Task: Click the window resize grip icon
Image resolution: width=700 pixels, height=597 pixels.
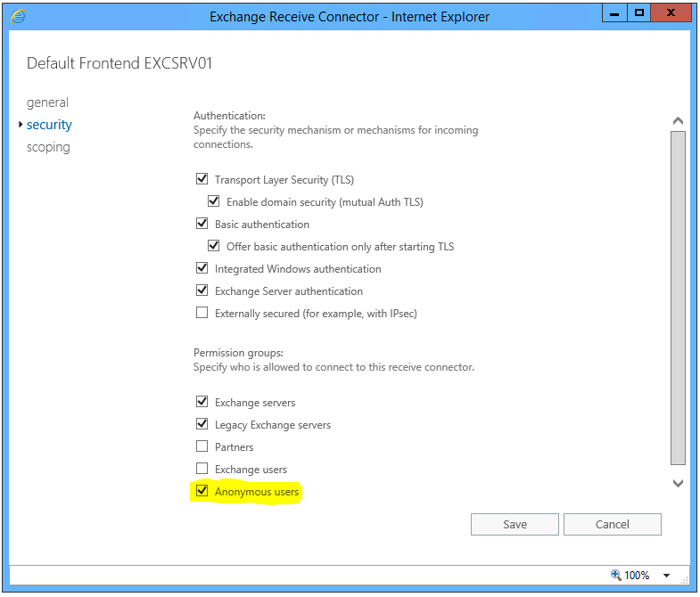Action: click(x=684, y=579)
